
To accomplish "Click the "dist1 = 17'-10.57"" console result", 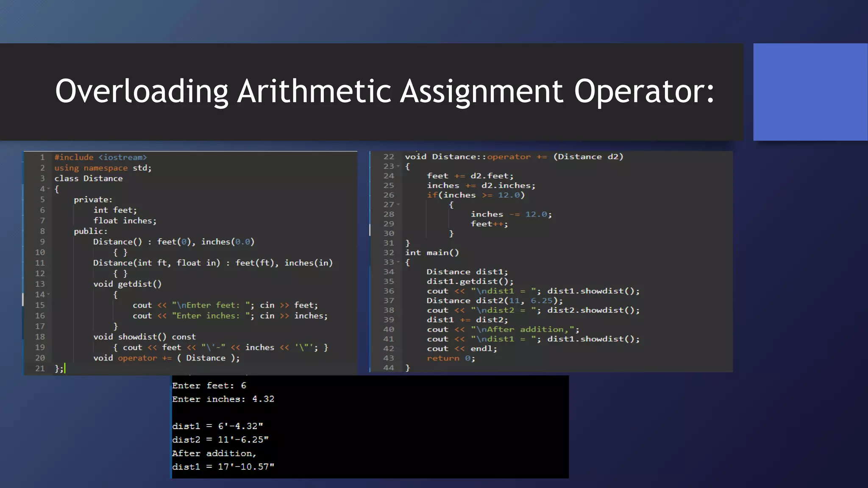I will point(223,467).
